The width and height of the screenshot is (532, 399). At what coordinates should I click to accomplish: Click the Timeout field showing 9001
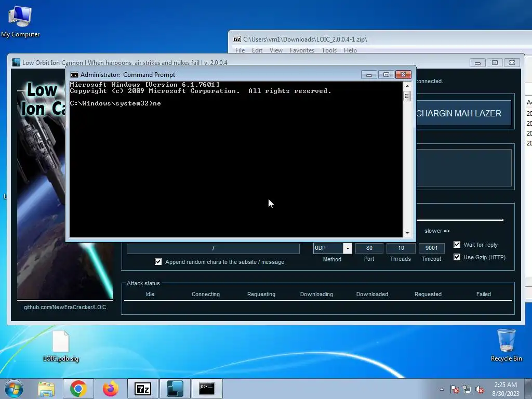point(431,248)
